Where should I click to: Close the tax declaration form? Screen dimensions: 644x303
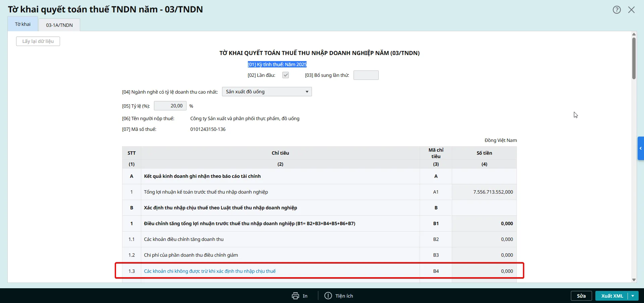631,10
